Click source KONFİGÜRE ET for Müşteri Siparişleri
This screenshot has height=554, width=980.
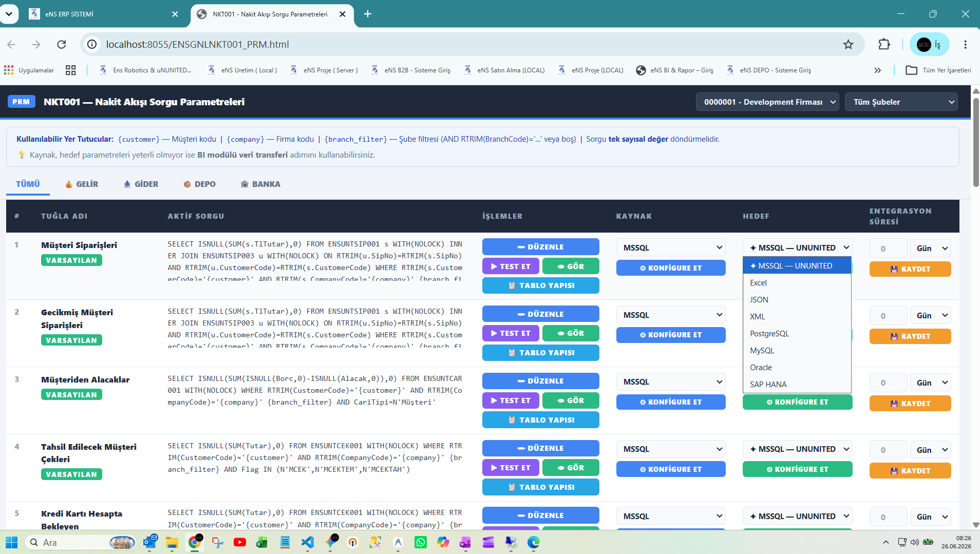click(x=671, y=268)
